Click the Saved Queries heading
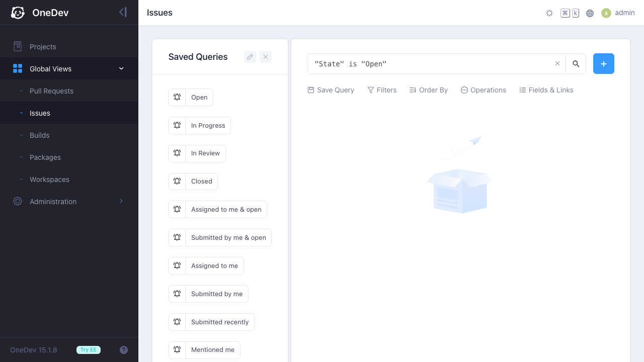This screenshot has height=362, width=644. pyautogui.click(x=198, y=57)
